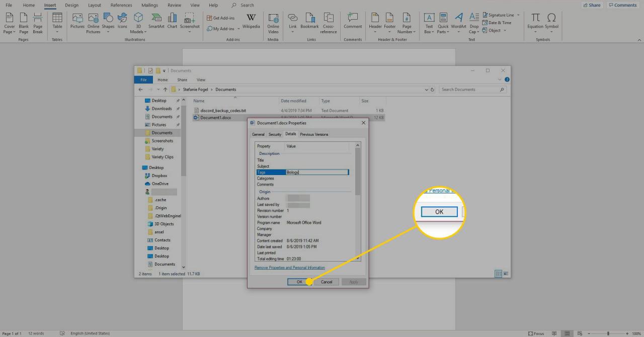Switch File Explorer to details view
This screenshot has width=644, height=337.
(x=498, y=274)
